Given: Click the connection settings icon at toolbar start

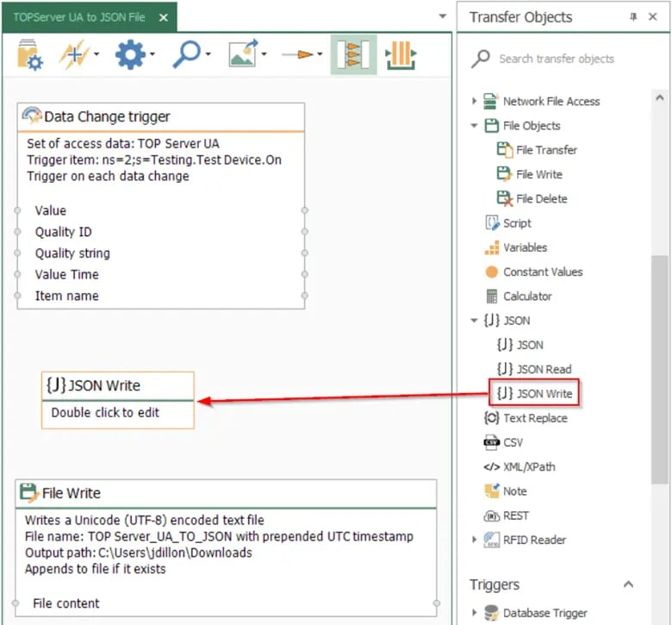Looking at the screenshot, I should [x=29, y=55].
